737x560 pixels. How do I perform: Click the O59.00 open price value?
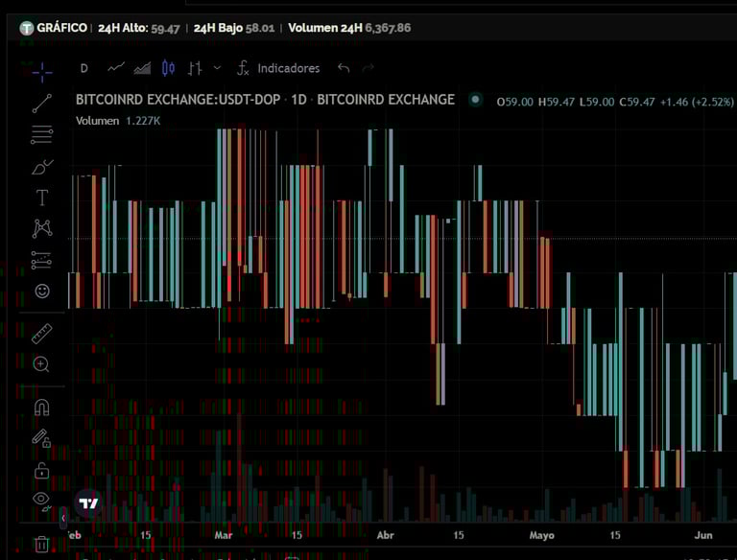(x=514, y=102)
